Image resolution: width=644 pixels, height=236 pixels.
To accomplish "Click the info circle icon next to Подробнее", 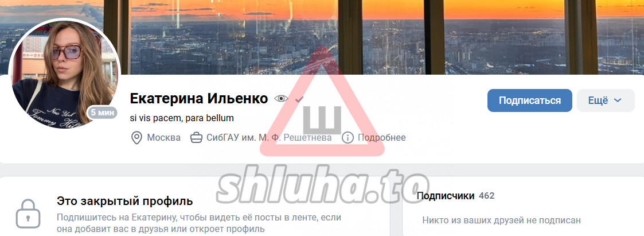I will tap(348, 138).
